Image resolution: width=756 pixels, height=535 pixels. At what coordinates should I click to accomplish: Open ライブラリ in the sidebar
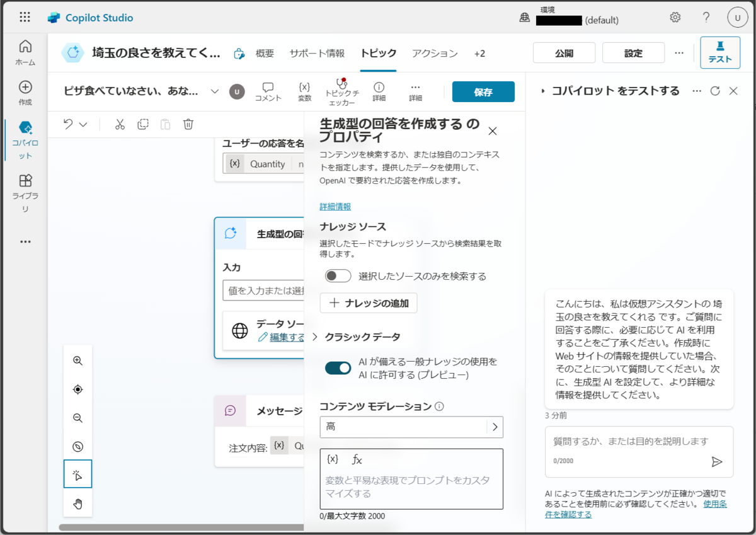pos(25,194)
